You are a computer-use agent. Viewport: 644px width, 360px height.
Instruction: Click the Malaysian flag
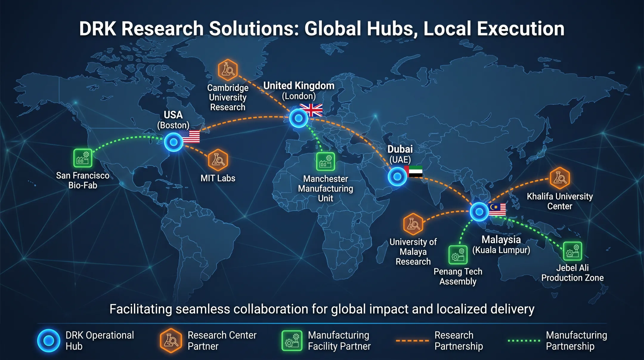click(x=497, y=209)
